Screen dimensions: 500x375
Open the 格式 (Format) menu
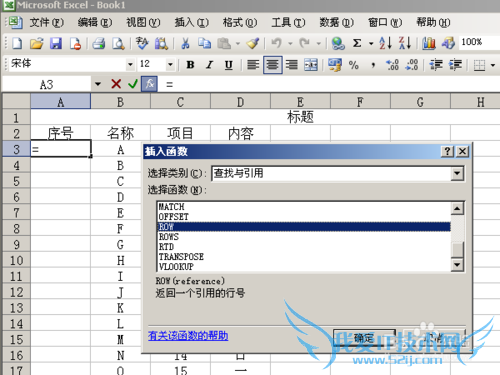pos(240,22)
